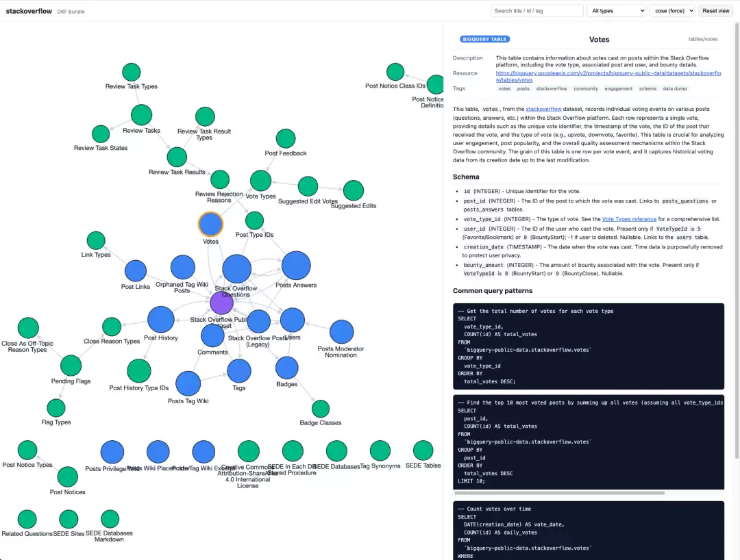Select the SEDE Tables node
This screenshot has height=560, width=740.
pyautogui.click(x=423, y=450)
